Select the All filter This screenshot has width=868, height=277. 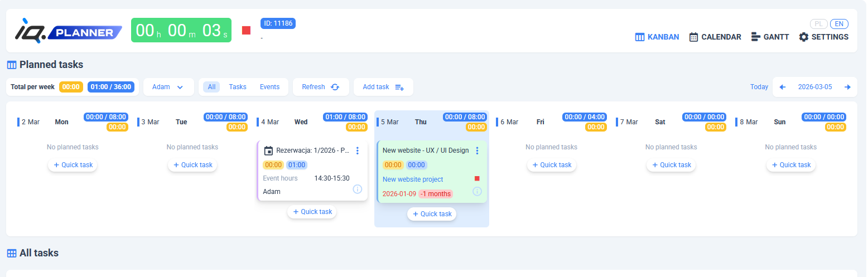click(211, 87)
